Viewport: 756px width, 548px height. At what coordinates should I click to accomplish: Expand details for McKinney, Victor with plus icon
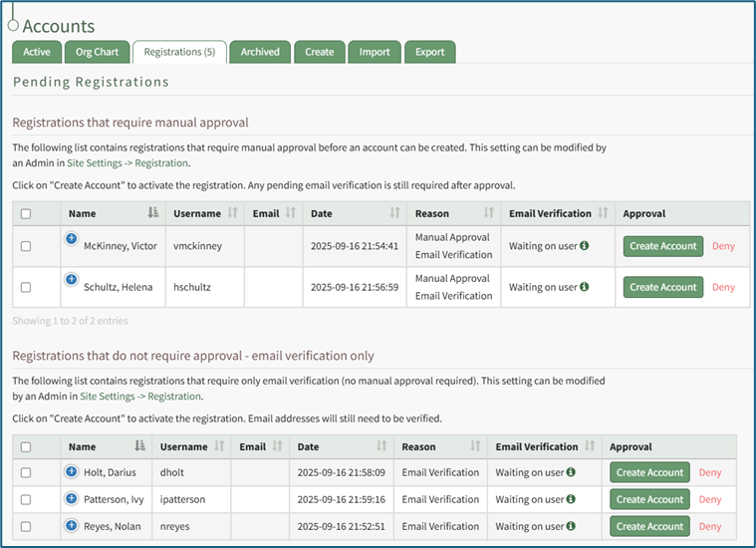(x=71, y=238)
